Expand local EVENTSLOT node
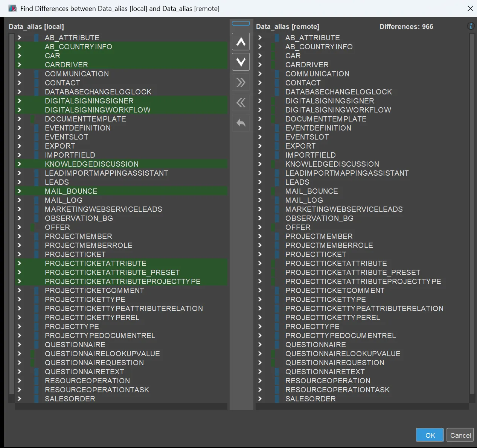 pos(19,137)
